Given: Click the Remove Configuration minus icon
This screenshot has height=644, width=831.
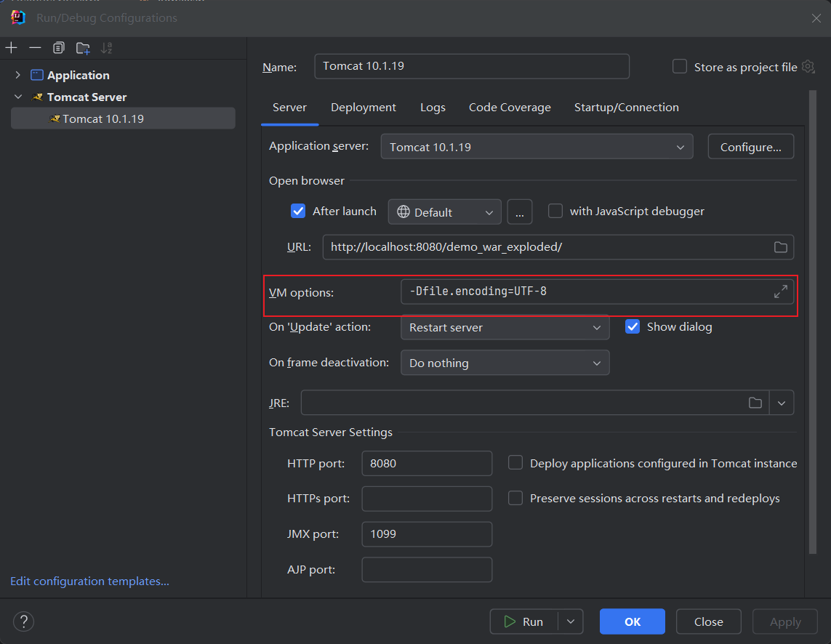Looking at the screenshot, I should (x=35, y=48).
